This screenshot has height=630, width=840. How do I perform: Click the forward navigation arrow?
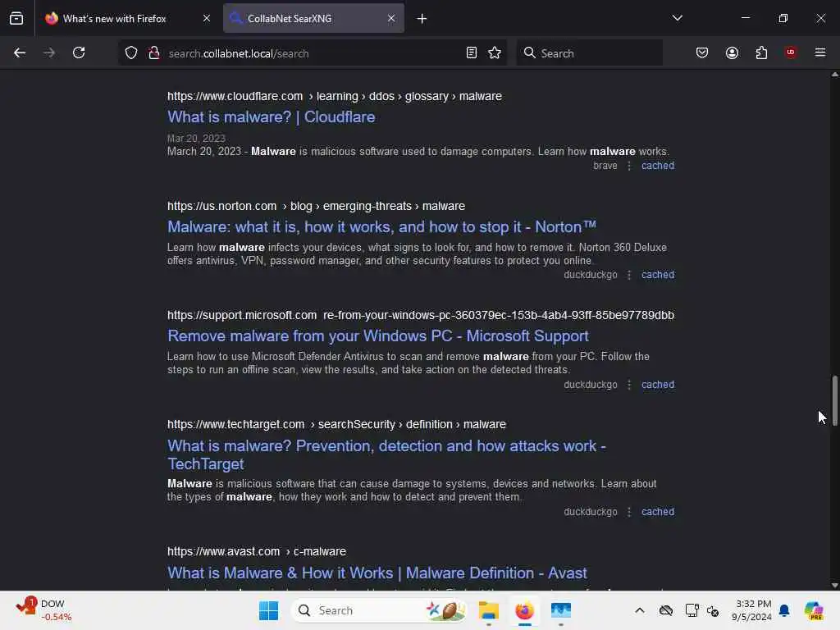tap(49, 53)
